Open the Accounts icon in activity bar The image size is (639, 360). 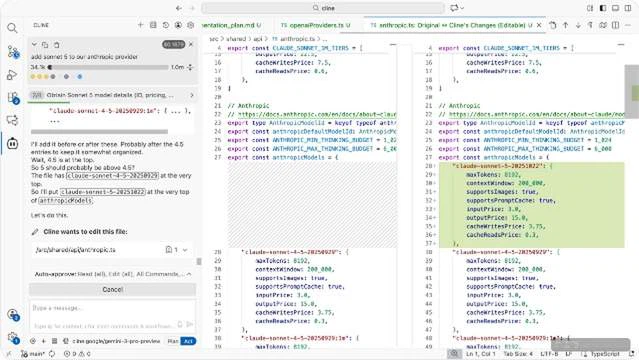tap(13, 314)
